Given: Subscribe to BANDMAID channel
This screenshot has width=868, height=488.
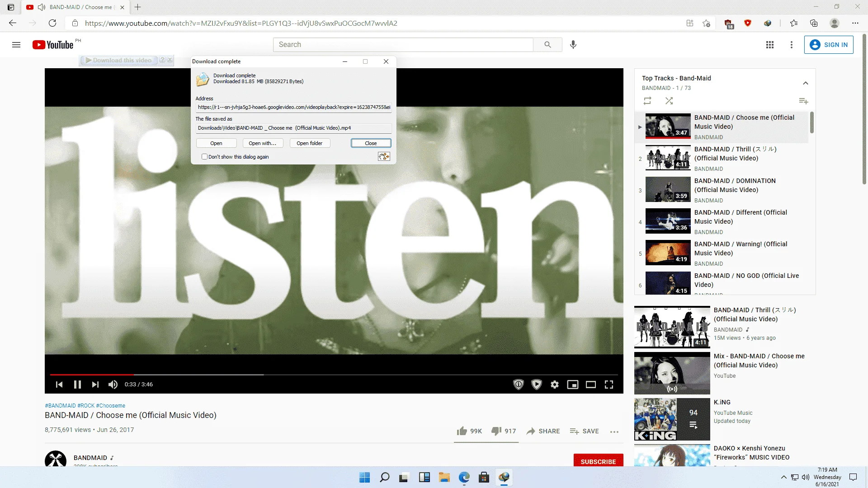Looking at the screenshot, I should (x=598, y=461).
